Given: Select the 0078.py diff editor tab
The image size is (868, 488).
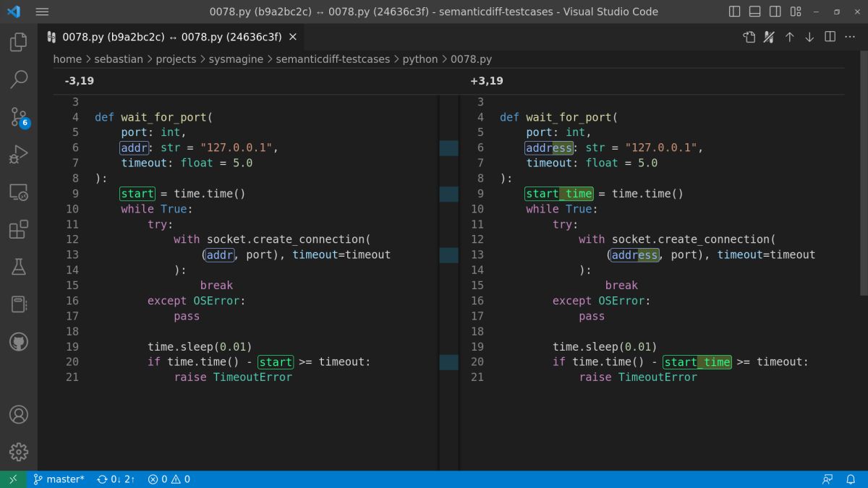Looking at the screenshot, I should click(173, 37).
